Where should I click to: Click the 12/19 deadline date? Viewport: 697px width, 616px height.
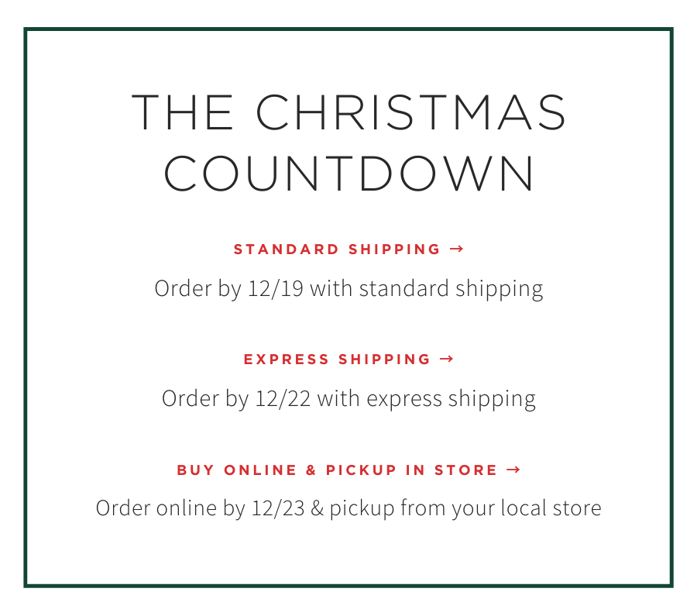276,289
